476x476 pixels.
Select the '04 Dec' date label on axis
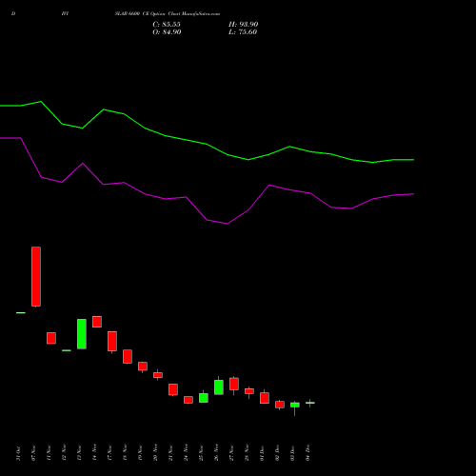tap(307, 453)
